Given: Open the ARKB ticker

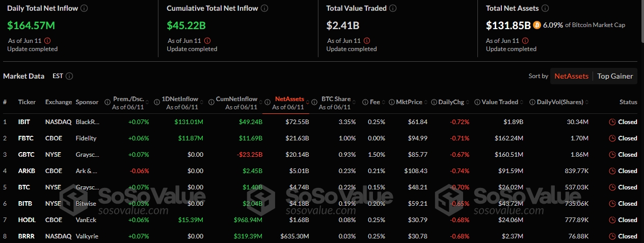Looking at the screenshot, I should 26,171.
